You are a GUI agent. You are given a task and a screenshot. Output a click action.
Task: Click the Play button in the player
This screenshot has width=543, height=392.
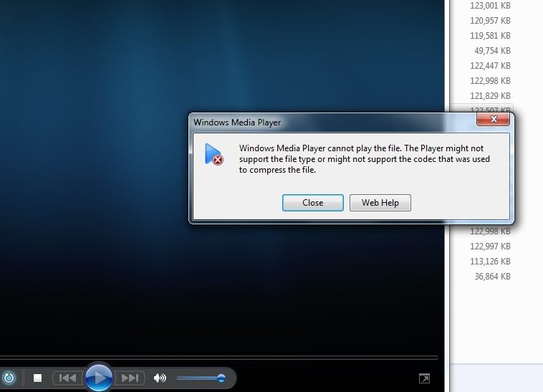(x=99, y=378)
